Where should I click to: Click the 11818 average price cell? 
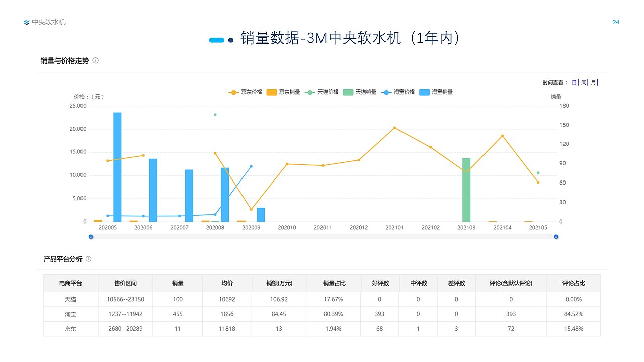tap(227, 329)
